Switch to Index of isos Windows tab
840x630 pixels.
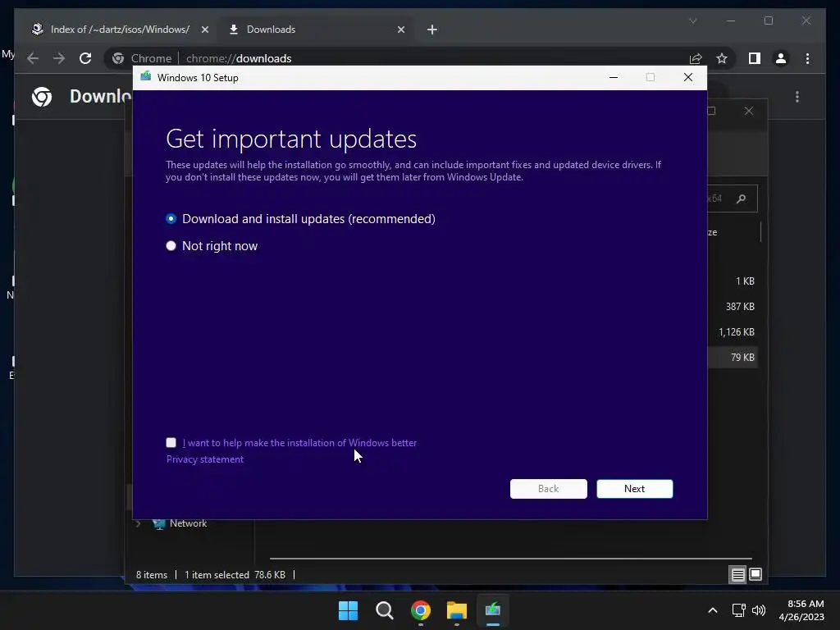(x=120, y=30)
